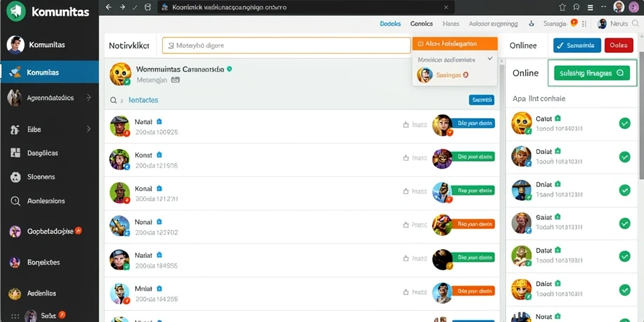Click the search magnifier beside Ientactes
Image resolution: width=644 pixels, height=322 pixels.
pos(114,100)
